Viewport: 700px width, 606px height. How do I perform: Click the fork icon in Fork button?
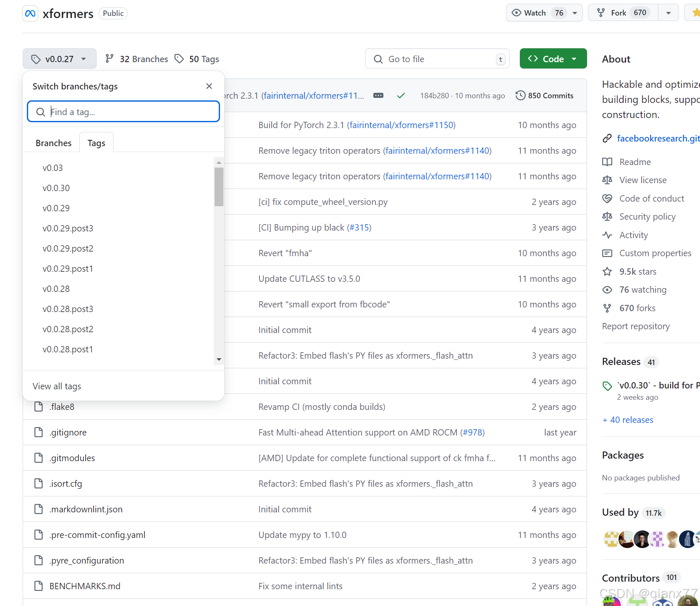pos(601,13)
